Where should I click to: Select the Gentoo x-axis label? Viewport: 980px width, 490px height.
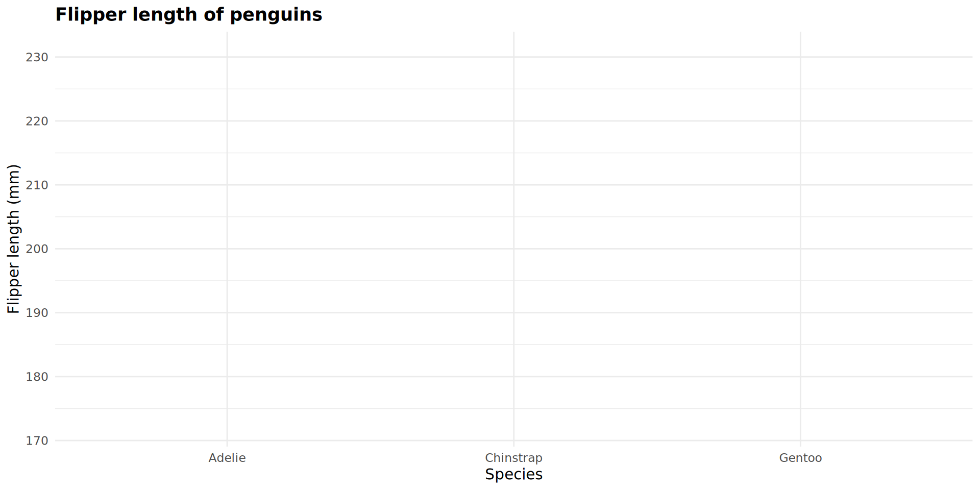click(x=800, y=458)
